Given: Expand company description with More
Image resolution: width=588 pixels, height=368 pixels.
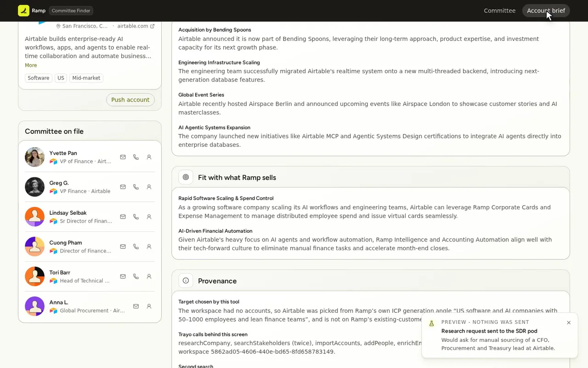Looking at the screenshot, I should click(31, 65).
